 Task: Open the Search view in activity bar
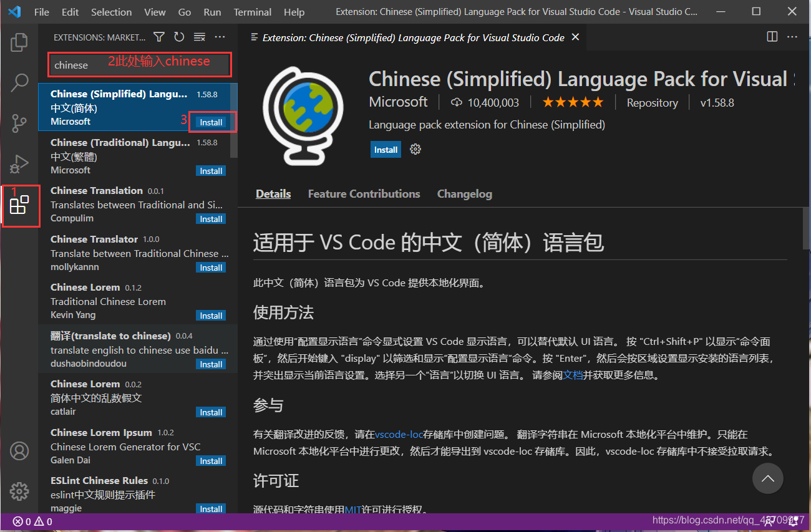19,82
